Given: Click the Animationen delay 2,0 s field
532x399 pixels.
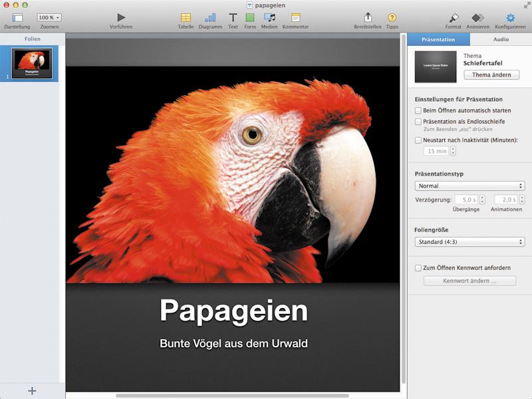Looking at the screenshot, I should click(507, 199).
